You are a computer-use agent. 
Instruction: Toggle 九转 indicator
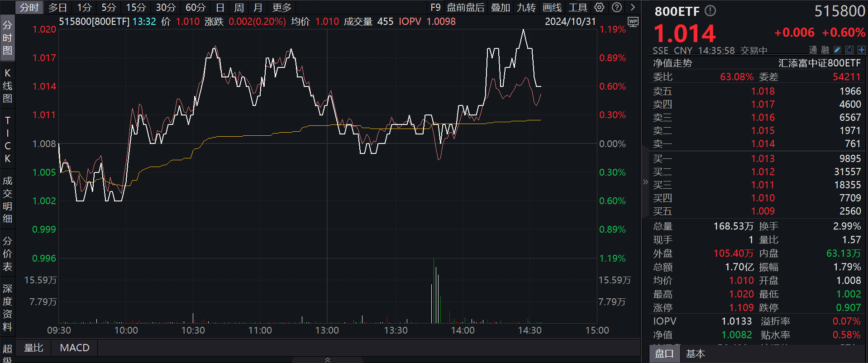click(x=526, y=7)
